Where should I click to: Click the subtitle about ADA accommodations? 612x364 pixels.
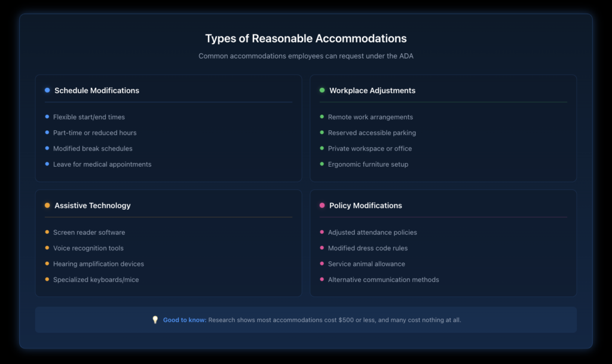[305, 56]
